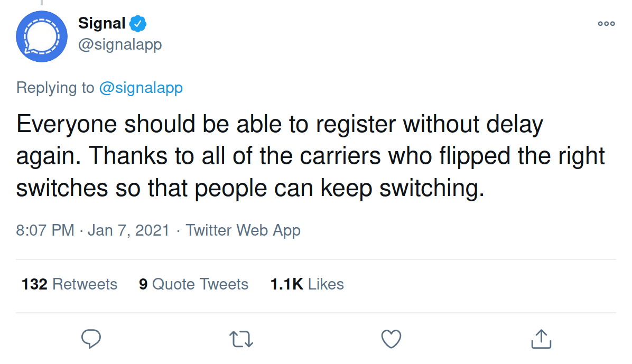
Task: Click the 8:07 PM timestamp
Action: click(x=45, y=230)
